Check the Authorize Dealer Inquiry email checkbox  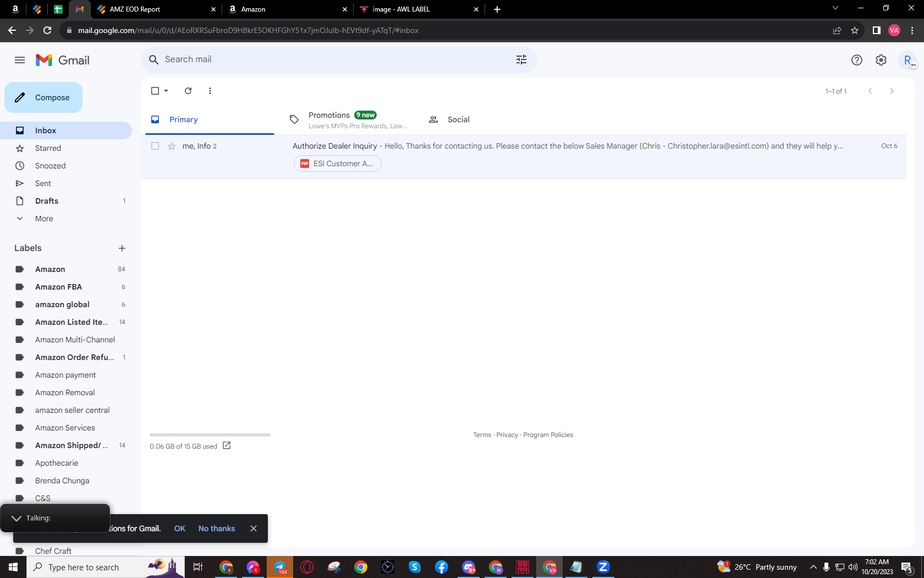tap(155, 146)
